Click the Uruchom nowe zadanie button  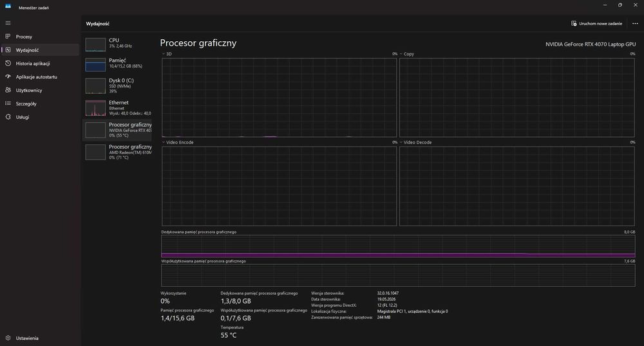tap(596, 23)
